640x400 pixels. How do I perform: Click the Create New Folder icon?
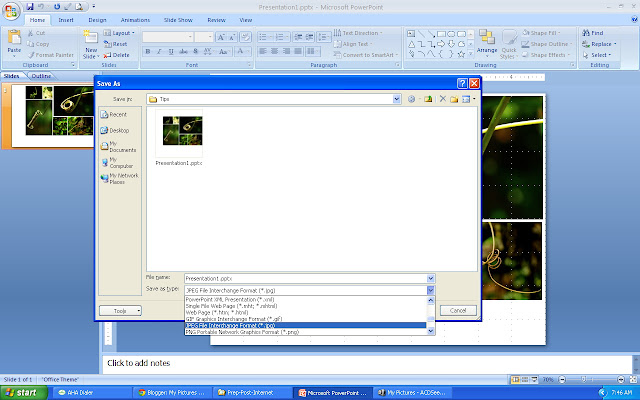pyautogui.click(x=454, y=99)
